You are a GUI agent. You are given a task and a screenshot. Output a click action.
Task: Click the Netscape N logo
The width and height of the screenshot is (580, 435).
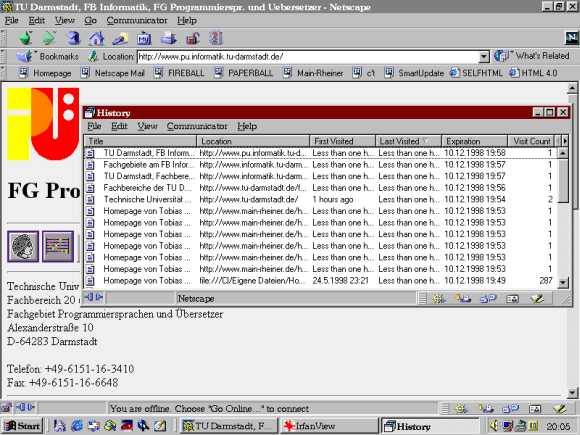pyautogui.click(x=571, y=37)
